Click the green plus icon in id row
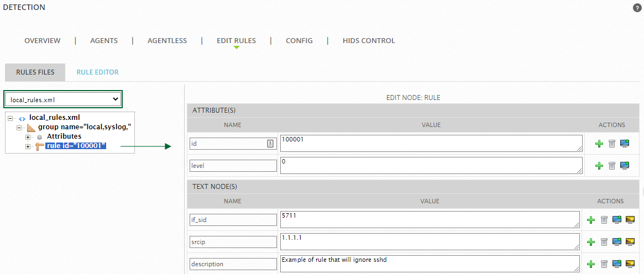 tap(599, 144)
